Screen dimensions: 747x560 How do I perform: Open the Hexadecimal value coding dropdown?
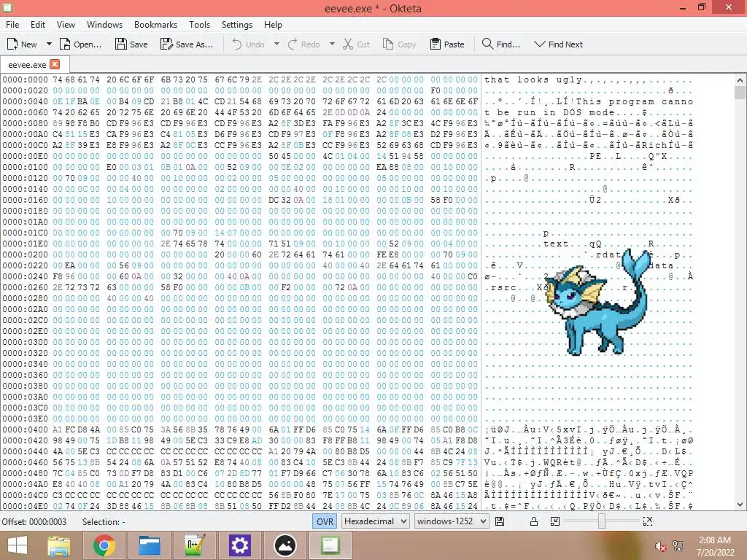[x=376, y=521]
